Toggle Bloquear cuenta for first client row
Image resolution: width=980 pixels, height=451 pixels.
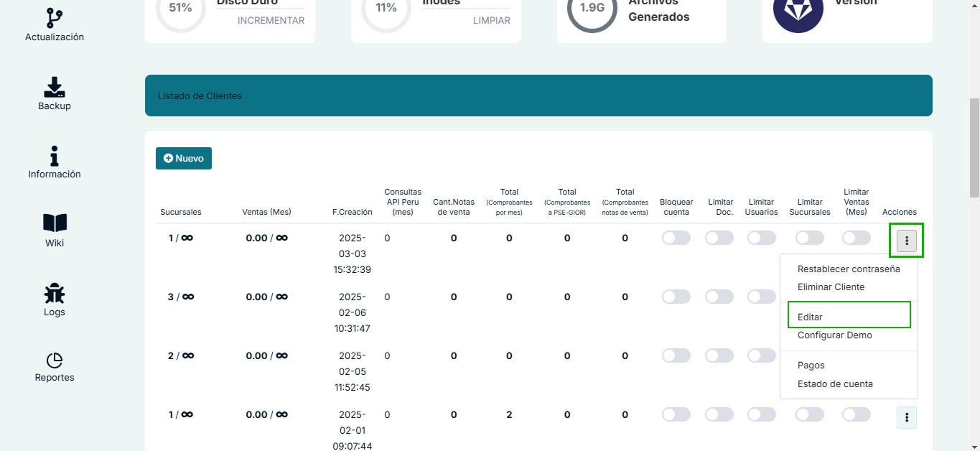[x=676, y=238]
